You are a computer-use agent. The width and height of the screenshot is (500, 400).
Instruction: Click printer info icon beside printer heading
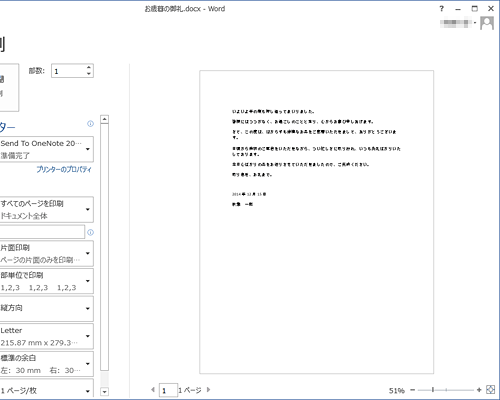coord(90,124)
